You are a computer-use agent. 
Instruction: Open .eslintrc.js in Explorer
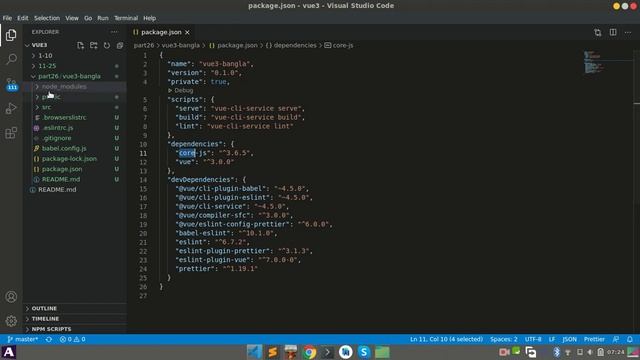click(58, 128)
